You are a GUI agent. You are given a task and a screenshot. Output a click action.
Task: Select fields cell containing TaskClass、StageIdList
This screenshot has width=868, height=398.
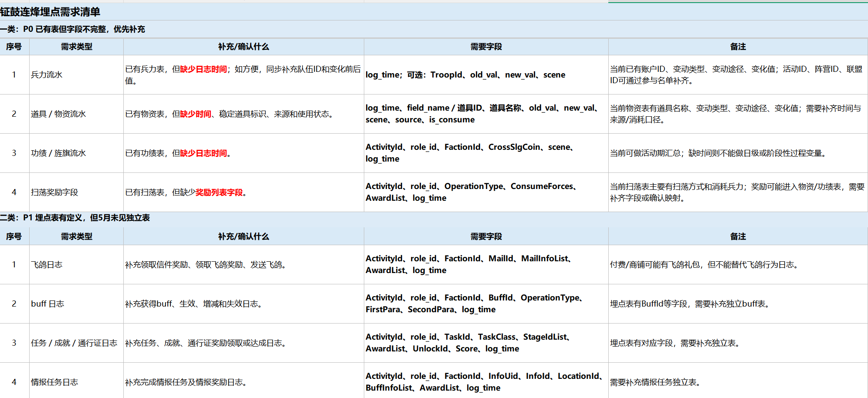coord(486,343)
